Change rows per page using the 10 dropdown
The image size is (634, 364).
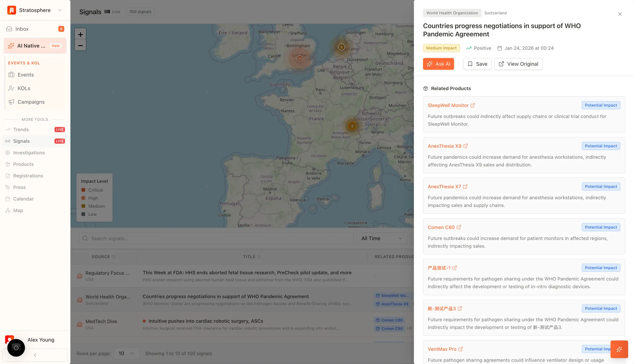[126, 353]
